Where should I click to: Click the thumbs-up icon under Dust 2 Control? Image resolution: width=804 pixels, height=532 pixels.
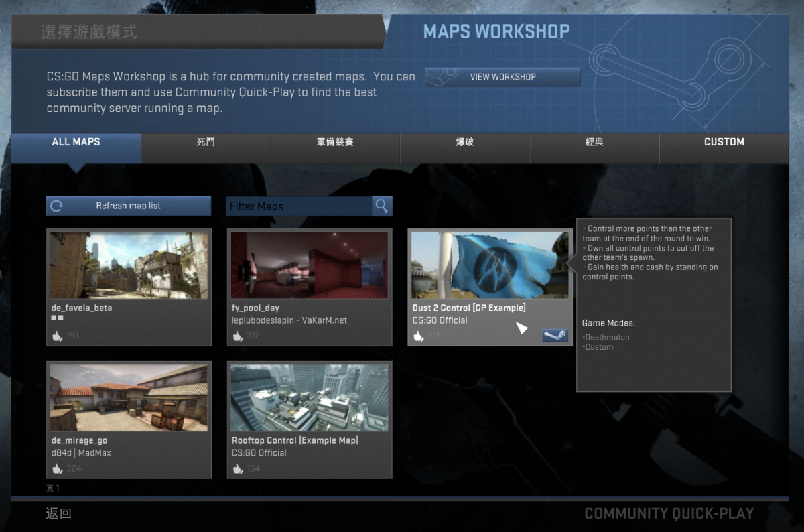pos(419,336)
